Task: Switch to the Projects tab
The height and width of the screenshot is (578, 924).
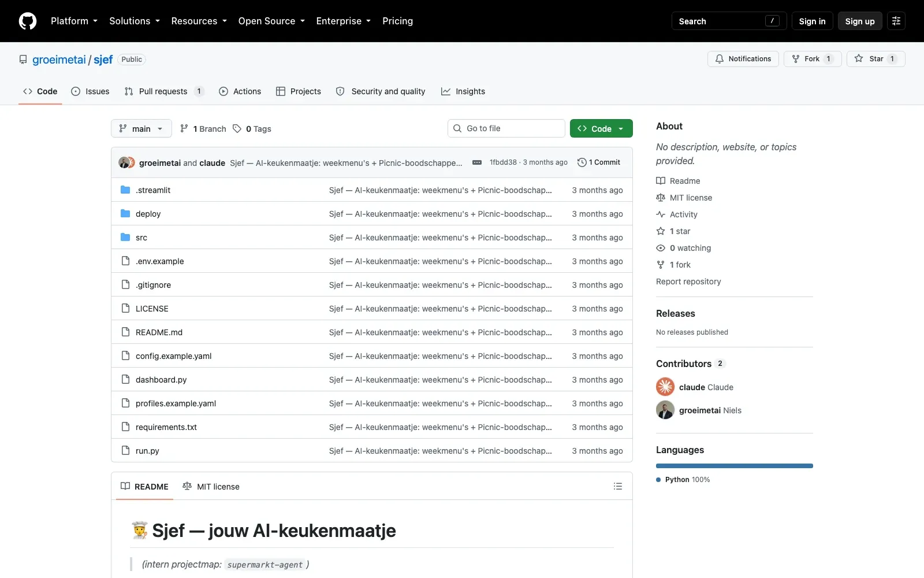Action: (x=299, y=91)
